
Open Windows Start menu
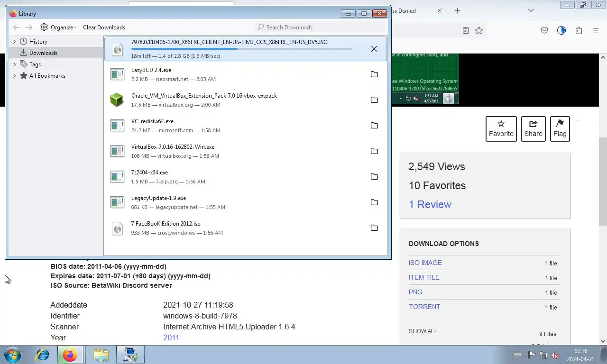point(12,355)
